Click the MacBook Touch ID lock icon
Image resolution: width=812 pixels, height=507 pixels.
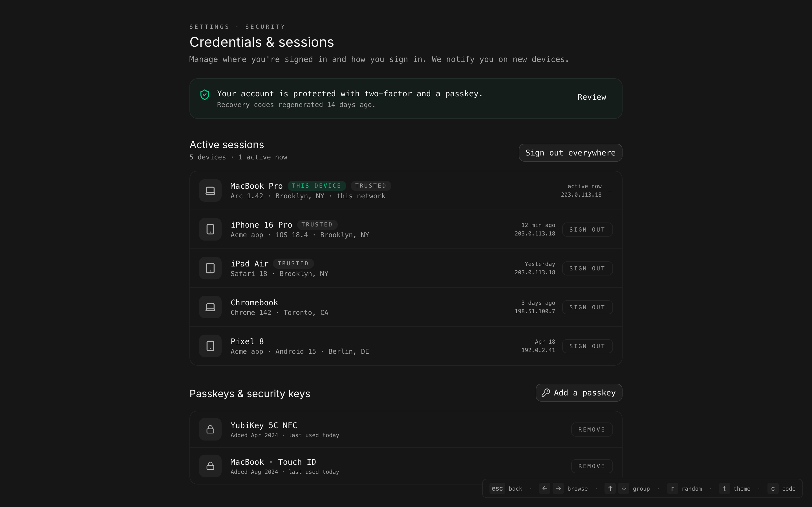pyautogui.click(x=210, y=466)
